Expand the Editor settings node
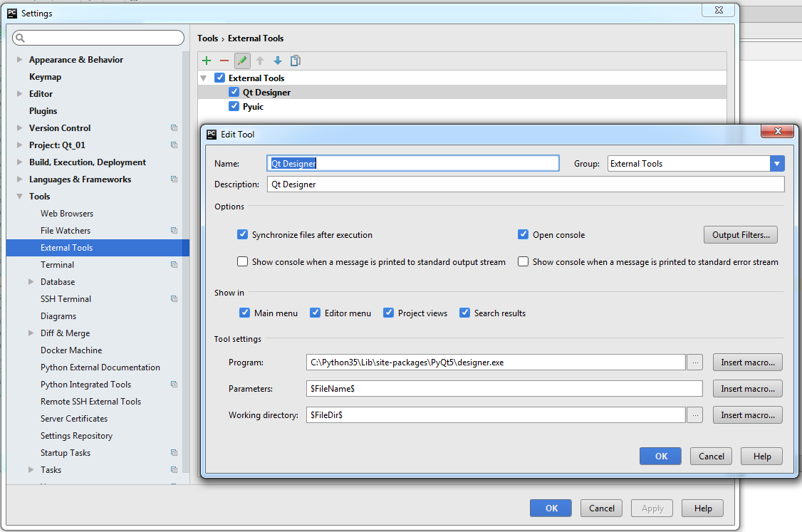 (x=19, y=93)
